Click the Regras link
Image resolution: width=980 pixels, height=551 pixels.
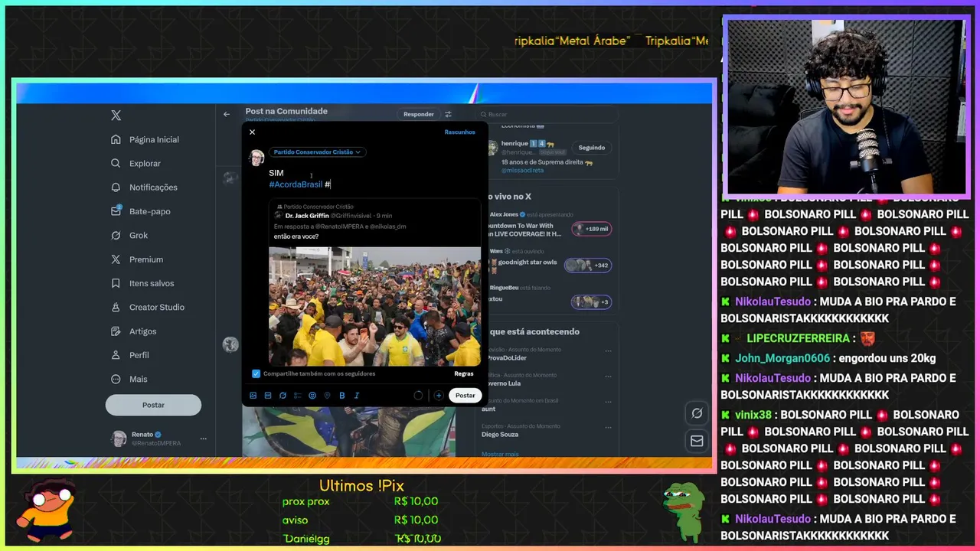[464, 373]
